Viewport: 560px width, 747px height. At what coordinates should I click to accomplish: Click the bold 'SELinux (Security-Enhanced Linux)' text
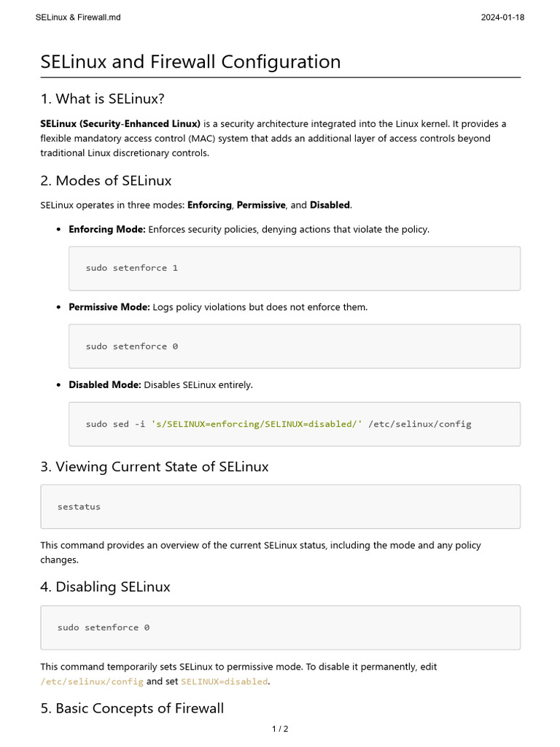tap(120, 124)
